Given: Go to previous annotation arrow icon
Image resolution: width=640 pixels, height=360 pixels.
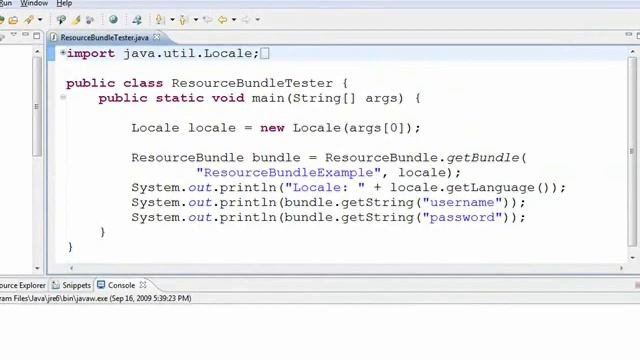Looking at the screenshot, I should click(183, 20).
